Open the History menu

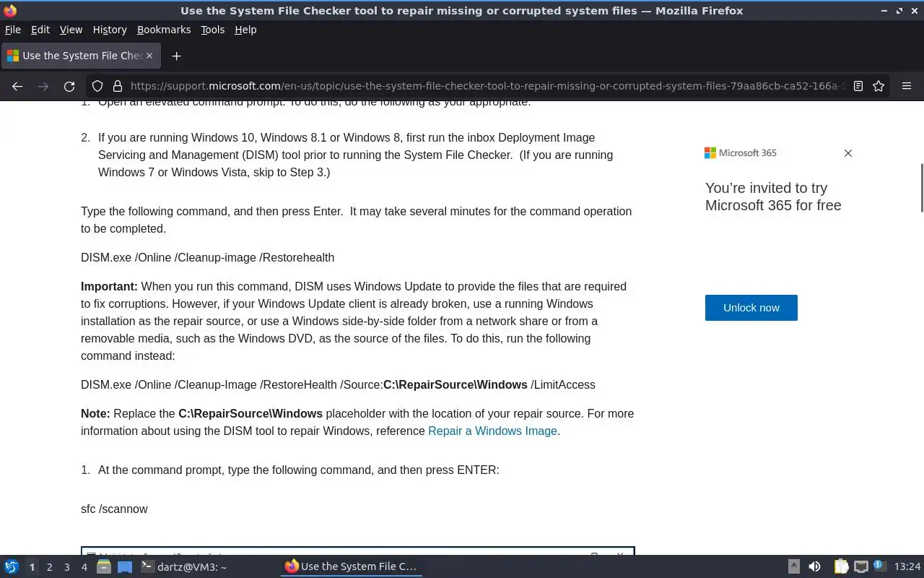(x=110, y=30)
